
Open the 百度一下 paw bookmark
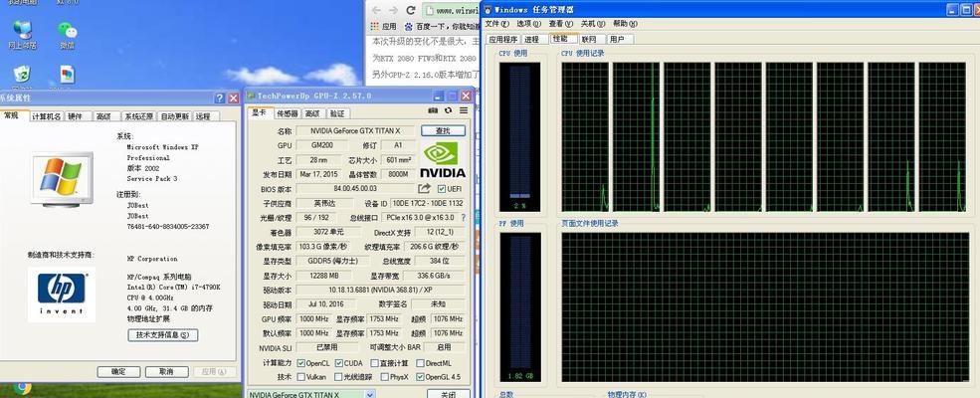tap(442, 26)
